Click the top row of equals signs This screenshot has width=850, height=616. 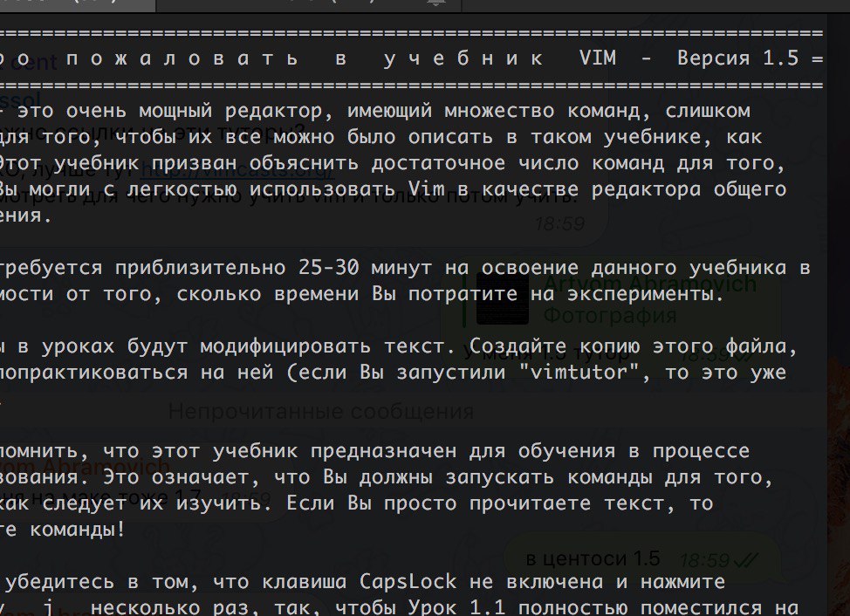(412, 34)
